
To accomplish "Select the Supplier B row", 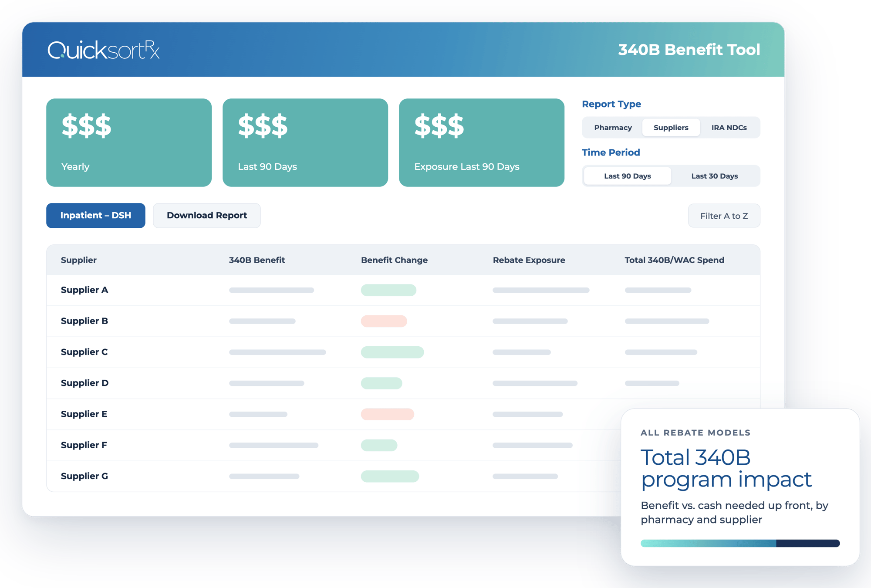I will (403, 321).
